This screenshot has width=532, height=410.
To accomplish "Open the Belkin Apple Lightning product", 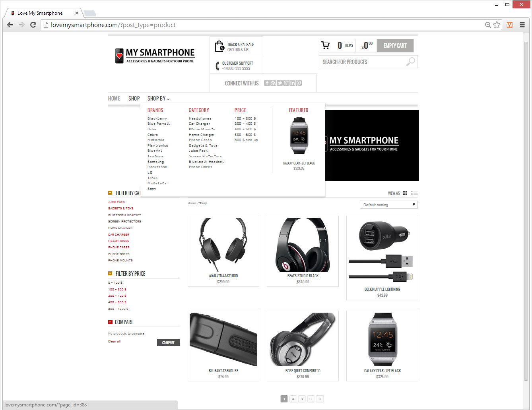I will coord(382,258).
